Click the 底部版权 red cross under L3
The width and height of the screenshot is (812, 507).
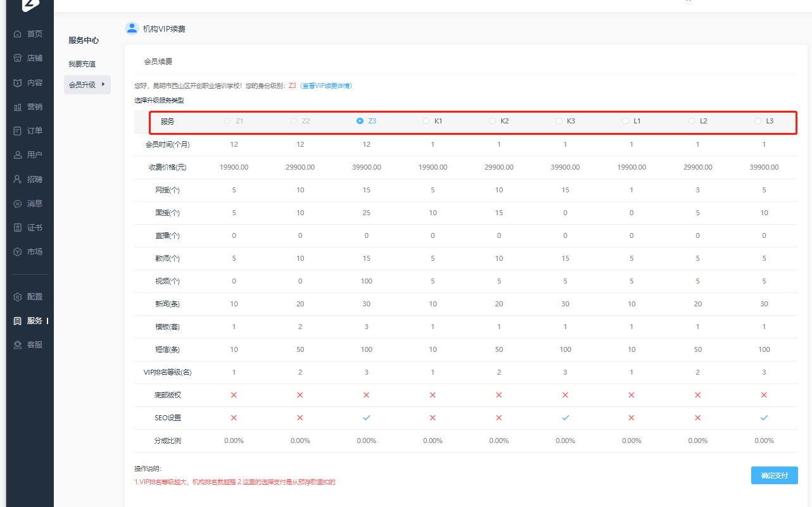point(764,395)
